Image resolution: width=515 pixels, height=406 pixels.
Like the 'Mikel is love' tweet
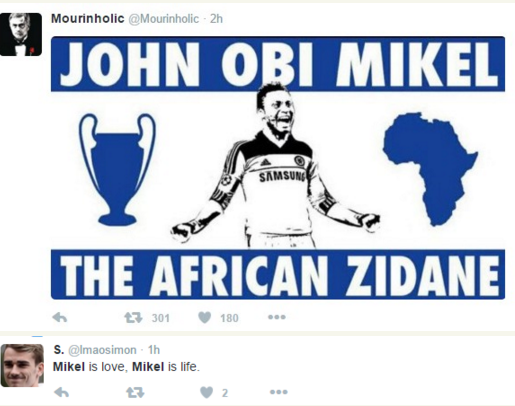click(206, 392)
